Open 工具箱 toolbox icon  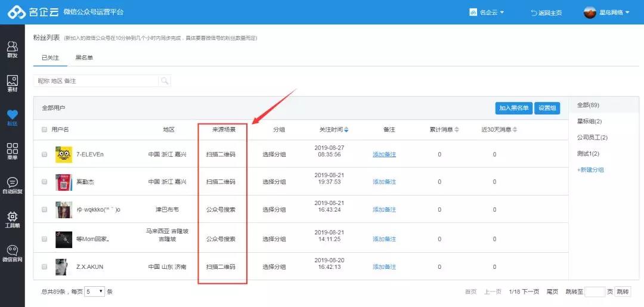[12, 219]
